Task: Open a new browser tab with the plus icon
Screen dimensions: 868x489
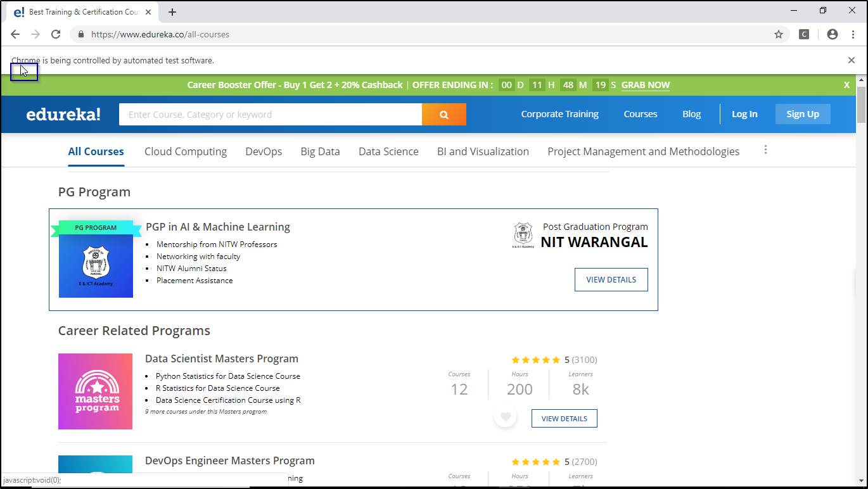Action: point(173,11)
